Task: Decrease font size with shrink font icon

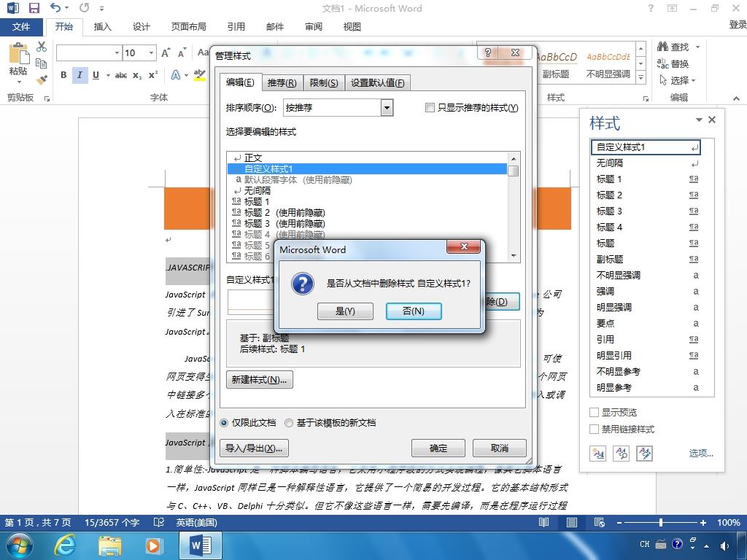Action: click(x=182, y=52)
